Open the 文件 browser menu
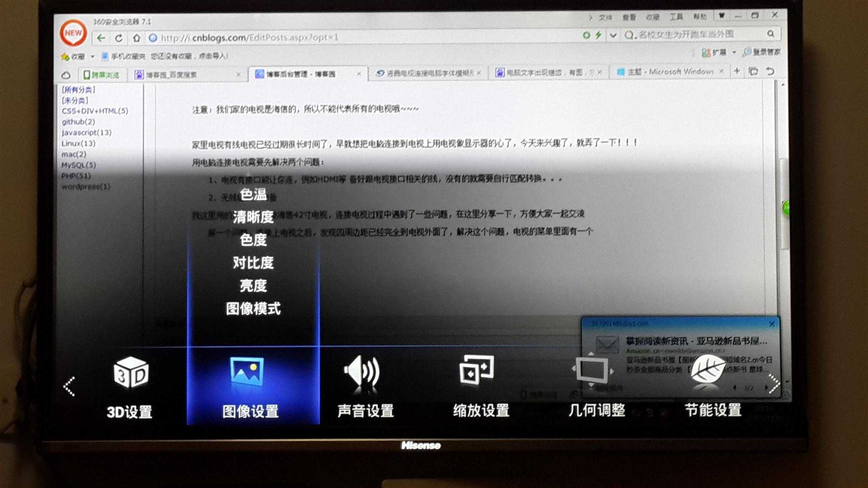The height and width of the screenshot is (488, 868). (605, 18)
